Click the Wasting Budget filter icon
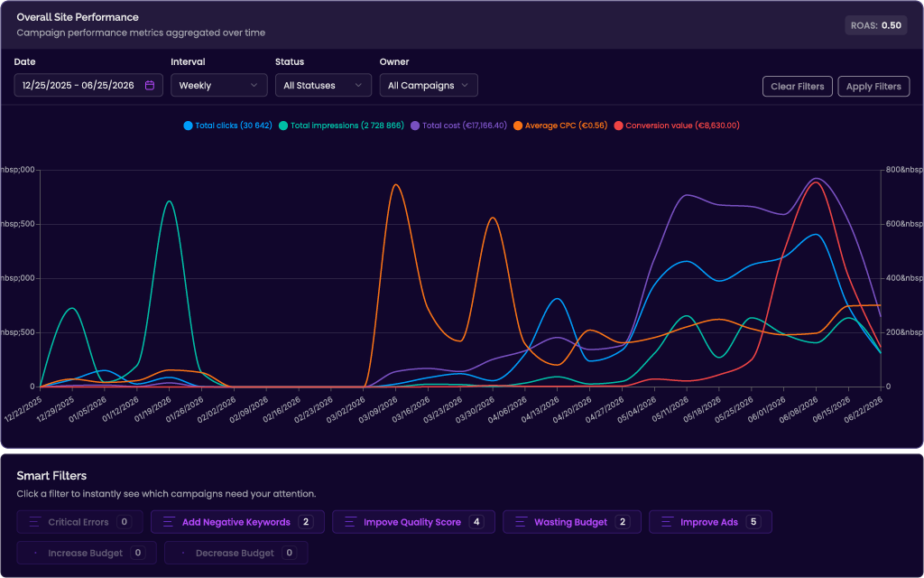 [521, 522]
